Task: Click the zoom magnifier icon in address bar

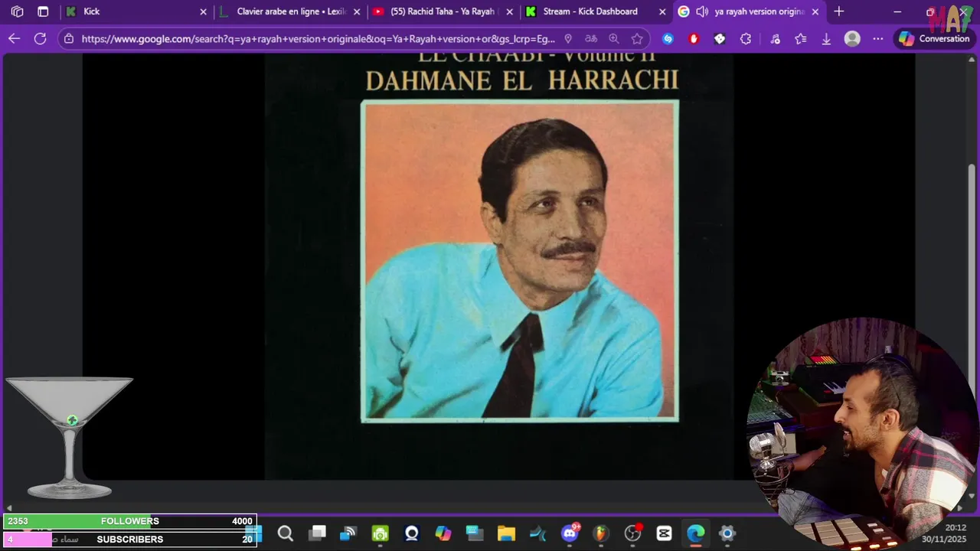Action: point(613,38)
